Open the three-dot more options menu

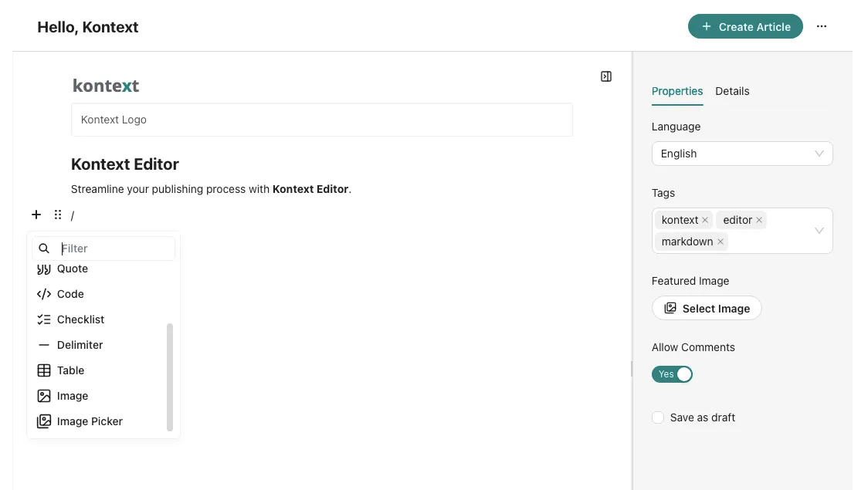(x=822, y=26)
